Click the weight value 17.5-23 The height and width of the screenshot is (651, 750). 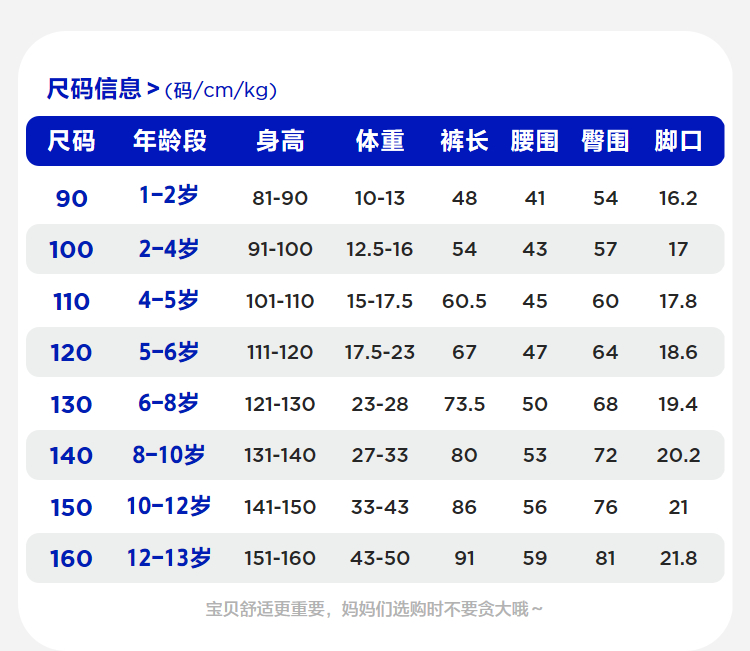[x=380, y=353]
